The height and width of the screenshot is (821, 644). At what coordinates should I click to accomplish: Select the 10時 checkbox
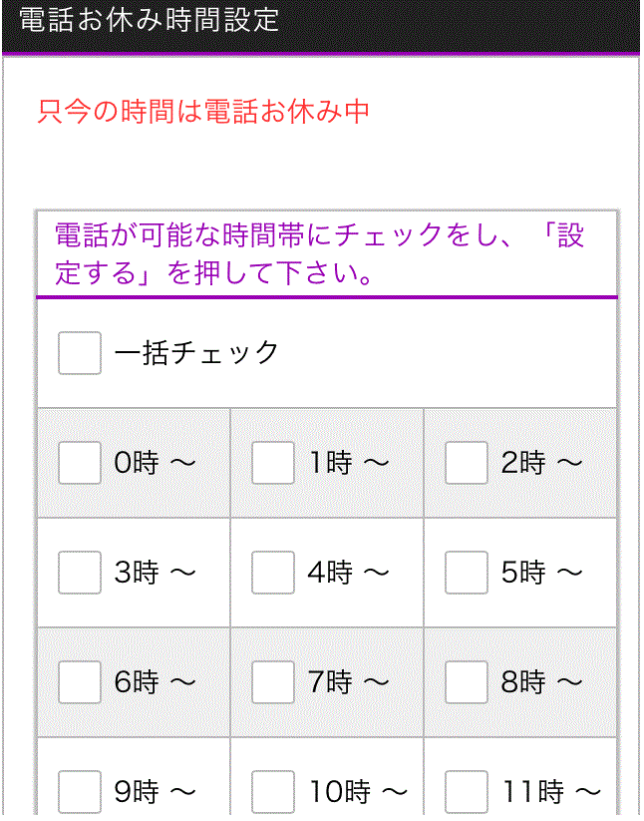pyautogui.click(x=273, y=792)
